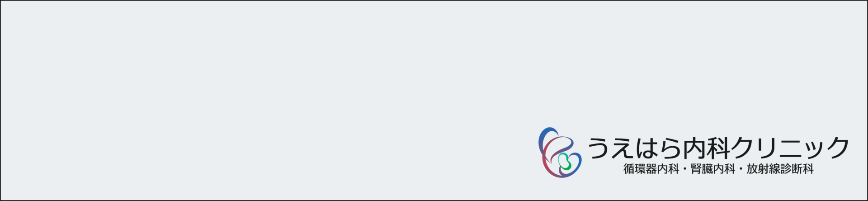Screen dimensions: 868x201
Task: Select the 放射線診断科 specialty text
Action: coord(780,169)
